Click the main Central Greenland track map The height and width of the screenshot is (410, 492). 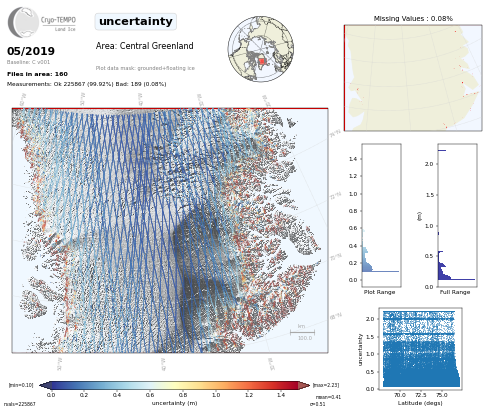170,230
